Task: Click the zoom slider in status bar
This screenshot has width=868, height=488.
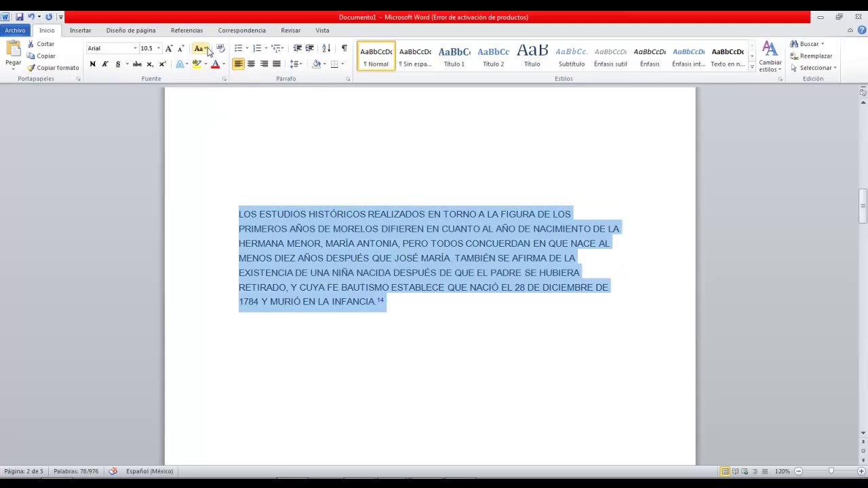Action: 831,471
